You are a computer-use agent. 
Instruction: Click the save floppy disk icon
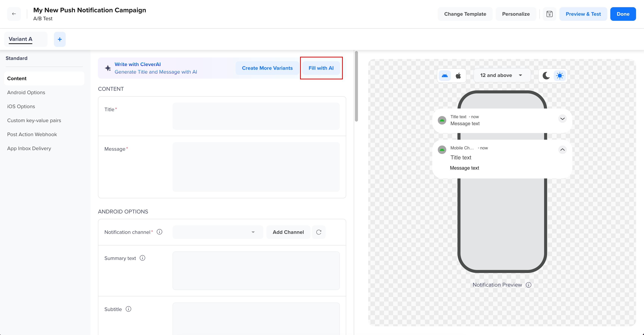pos(549,14)
